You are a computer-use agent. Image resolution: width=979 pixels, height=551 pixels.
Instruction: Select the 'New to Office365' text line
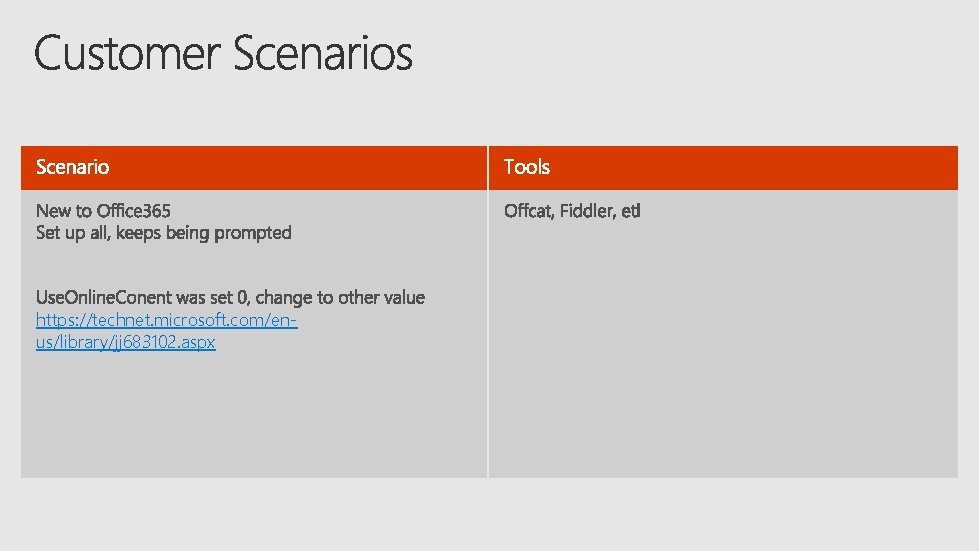coord(103,211)
